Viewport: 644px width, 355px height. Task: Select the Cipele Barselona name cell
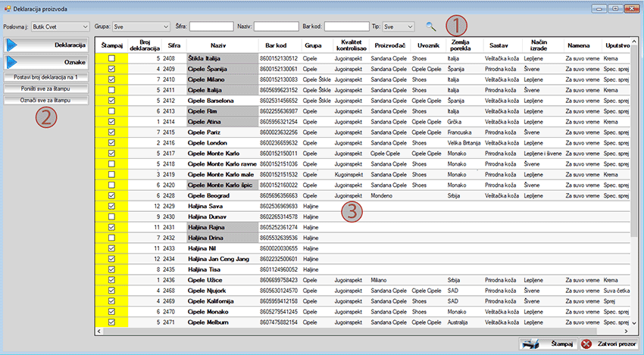click(x=222, y=101)
